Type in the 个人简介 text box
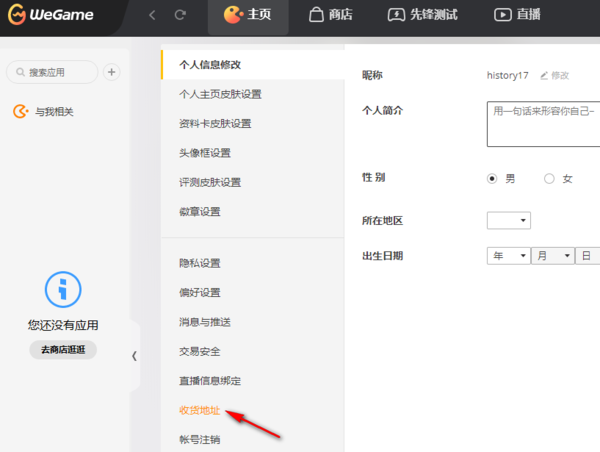The image size is (600, 452). click(x=543, y=122)
